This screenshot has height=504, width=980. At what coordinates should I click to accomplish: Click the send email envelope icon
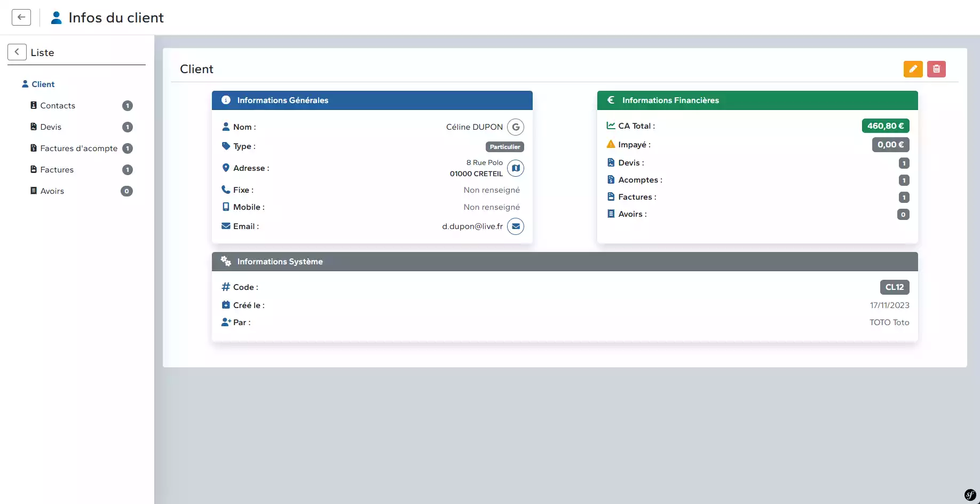click(x=516, y=226)
